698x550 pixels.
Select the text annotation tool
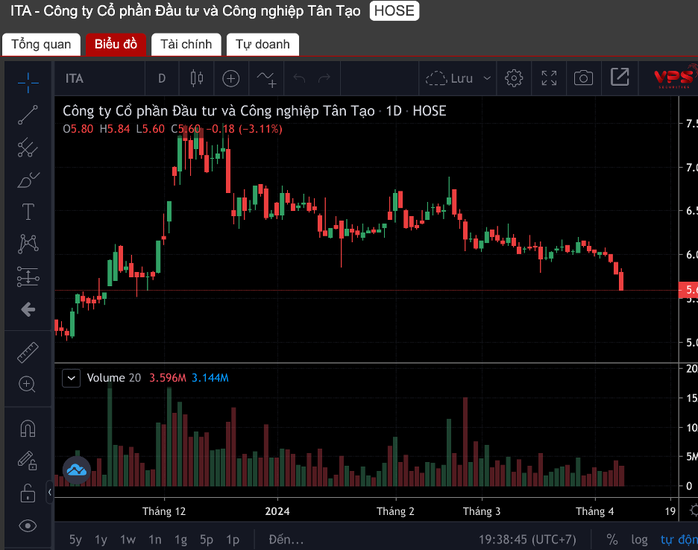click(28, 212)
